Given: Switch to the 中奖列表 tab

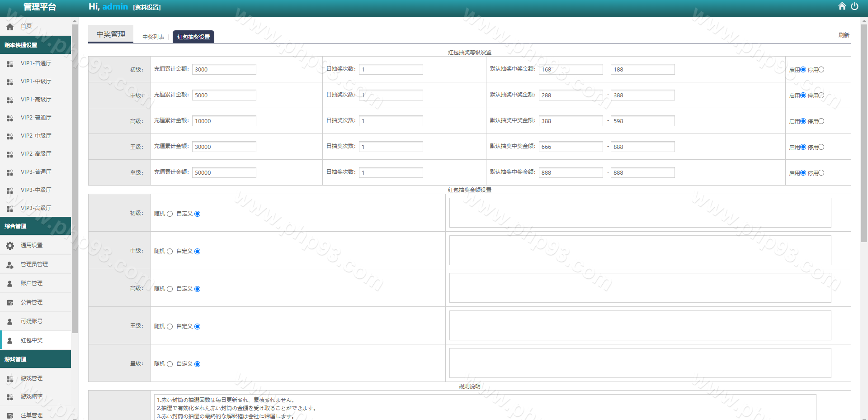Looking at the screenshot, I should pyautogui.click(x=153, y=37).
